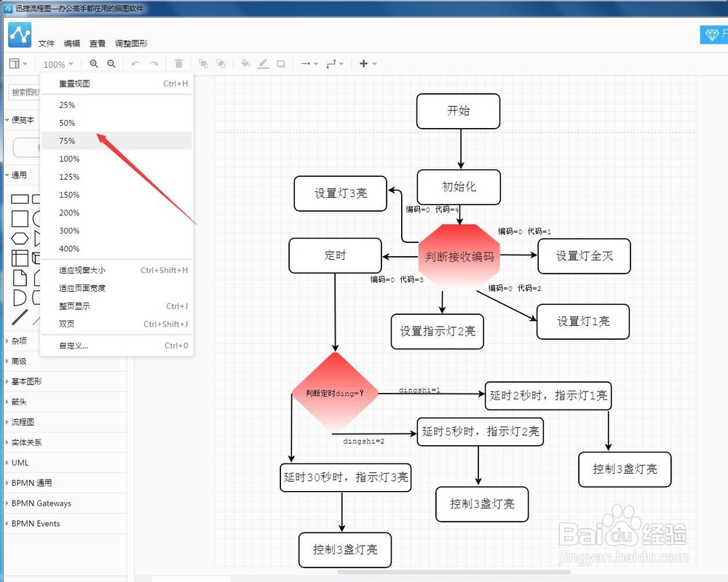This screenshot has height=582, width=728.
Task: Open the Fill Color bucket icon
Action: coord(245,63)
